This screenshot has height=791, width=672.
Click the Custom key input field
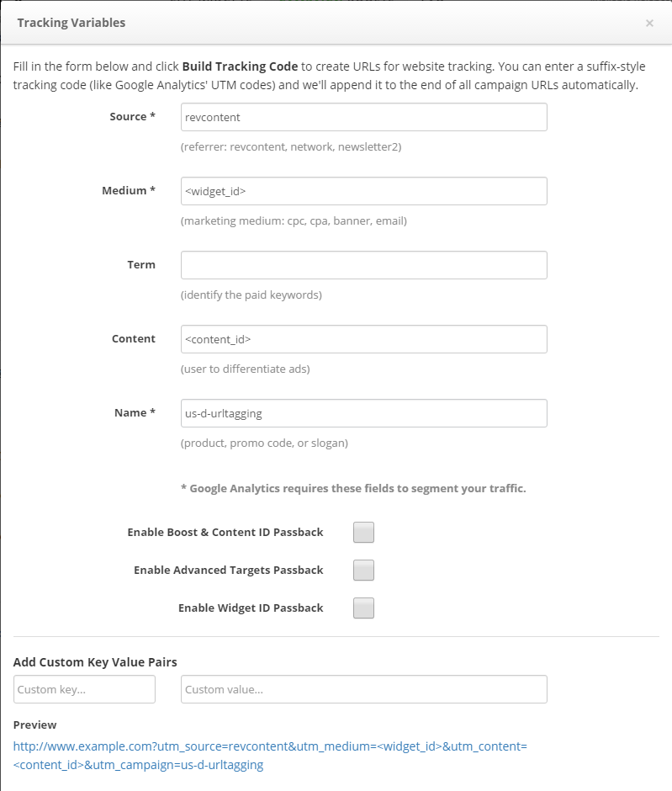click(84, 689)
